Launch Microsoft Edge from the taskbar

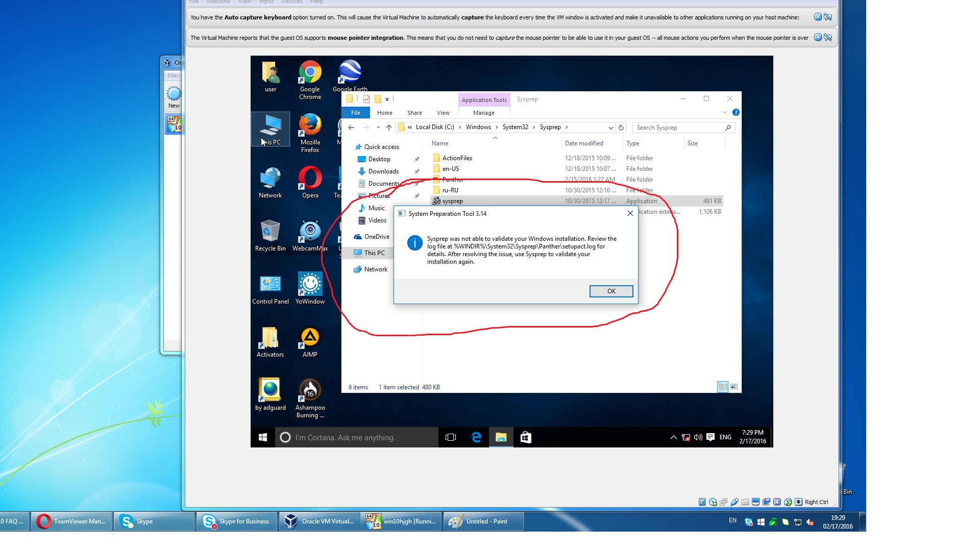(x=476, y=437)
